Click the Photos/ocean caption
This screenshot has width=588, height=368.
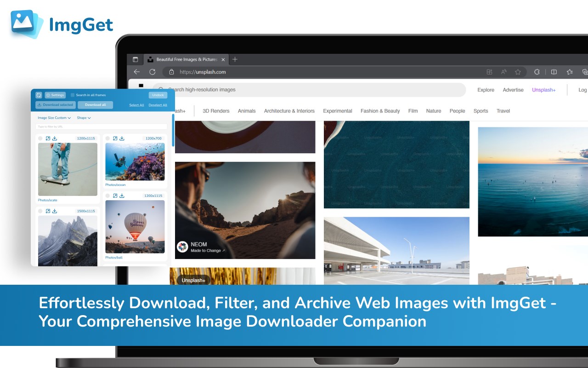coord(115,185)
